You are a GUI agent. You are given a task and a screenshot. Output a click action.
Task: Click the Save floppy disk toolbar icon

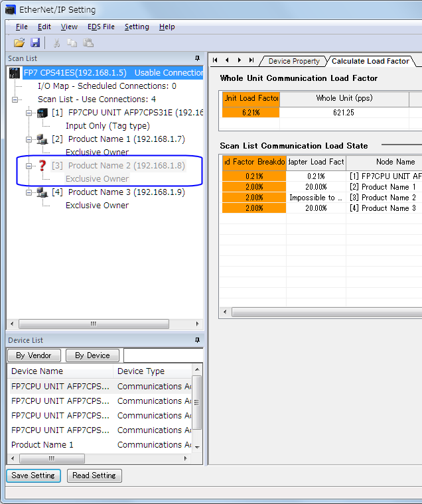tap(35, 42)
